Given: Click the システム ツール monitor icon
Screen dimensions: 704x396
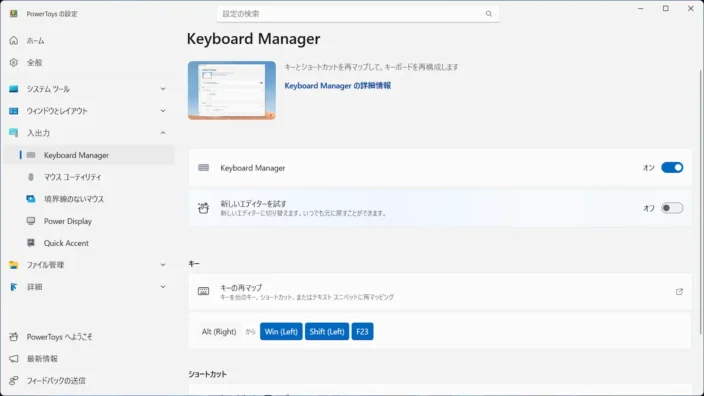Looking at the screenshot, I should coord(13,89).
